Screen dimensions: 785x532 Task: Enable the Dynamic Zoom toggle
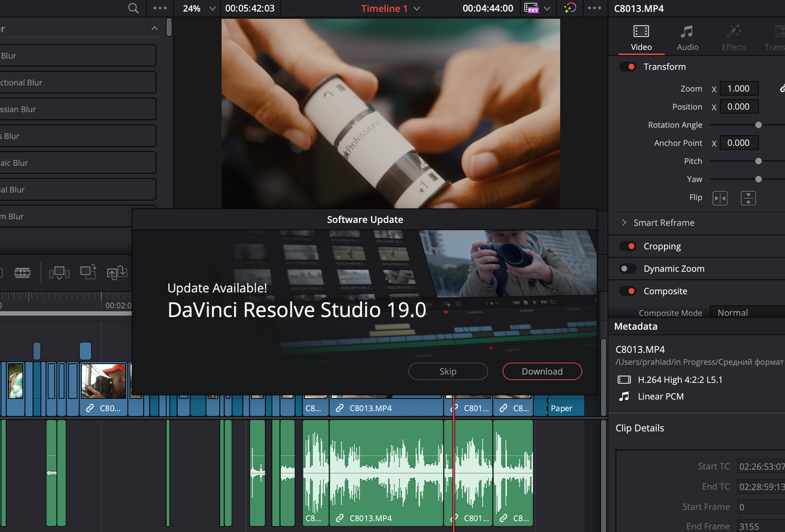click(x=628, y=269)
